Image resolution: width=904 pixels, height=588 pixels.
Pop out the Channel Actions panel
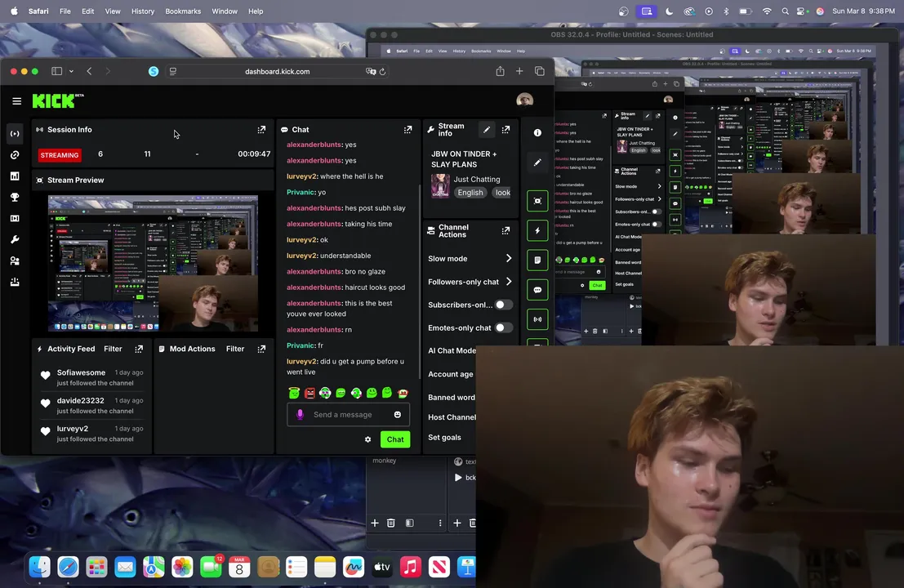coord(505,230)
